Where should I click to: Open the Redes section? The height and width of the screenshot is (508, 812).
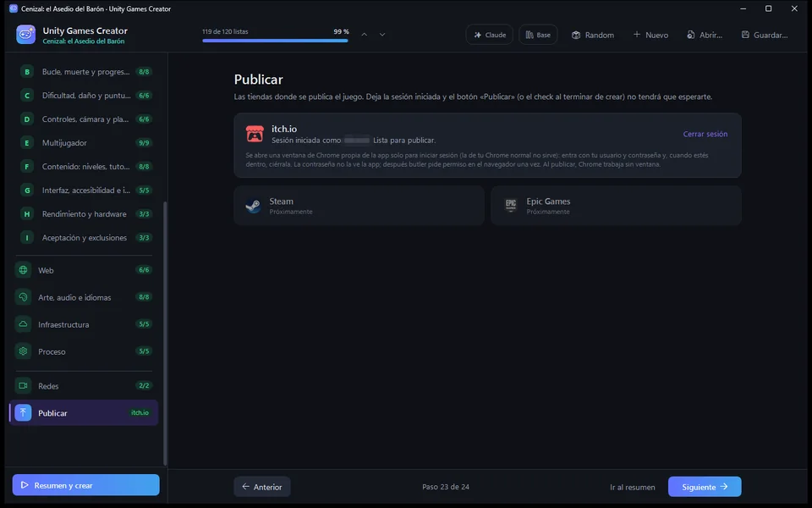tap(85, 386)
